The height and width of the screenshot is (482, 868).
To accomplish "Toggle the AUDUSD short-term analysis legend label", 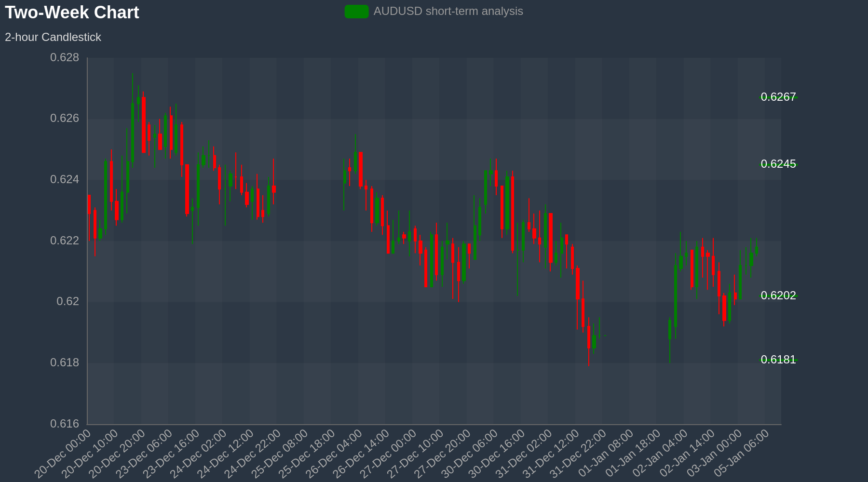I will pos(448,11).
